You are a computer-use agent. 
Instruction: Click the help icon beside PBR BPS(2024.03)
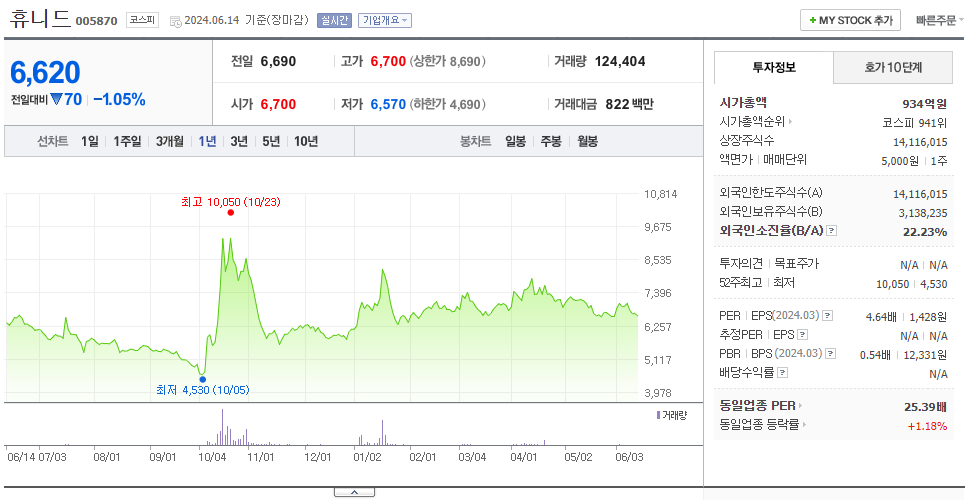(832, 354)
